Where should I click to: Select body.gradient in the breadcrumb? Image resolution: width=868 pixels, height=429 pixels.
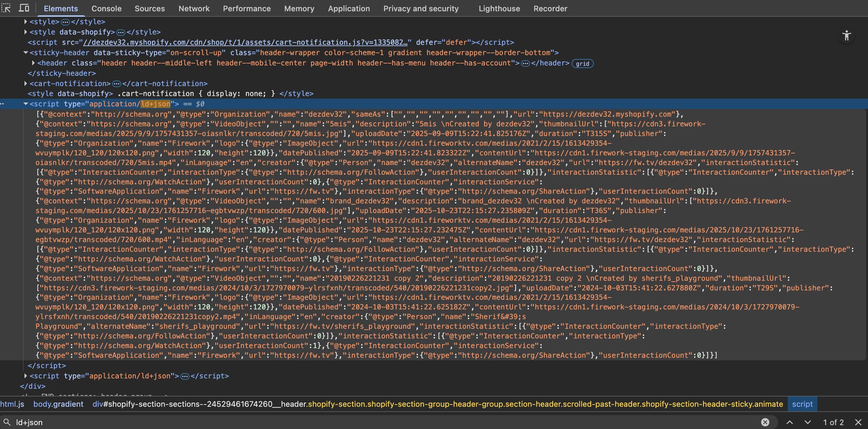58,404
